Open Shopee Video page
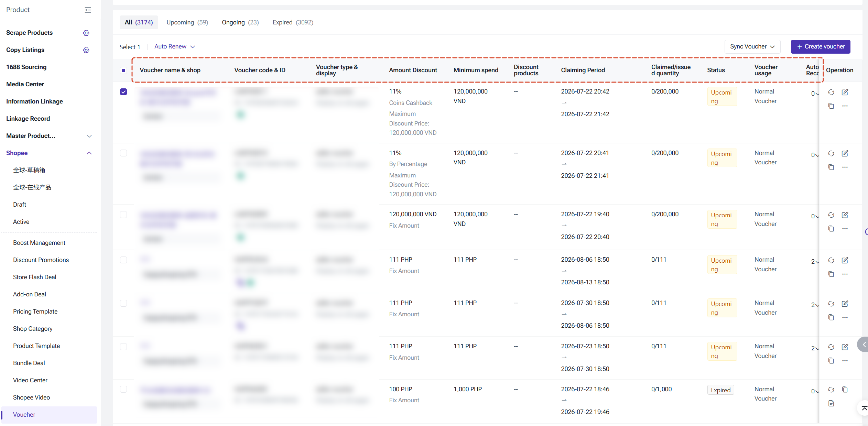Viewport: 868px width, 426px height. point(32,397)
